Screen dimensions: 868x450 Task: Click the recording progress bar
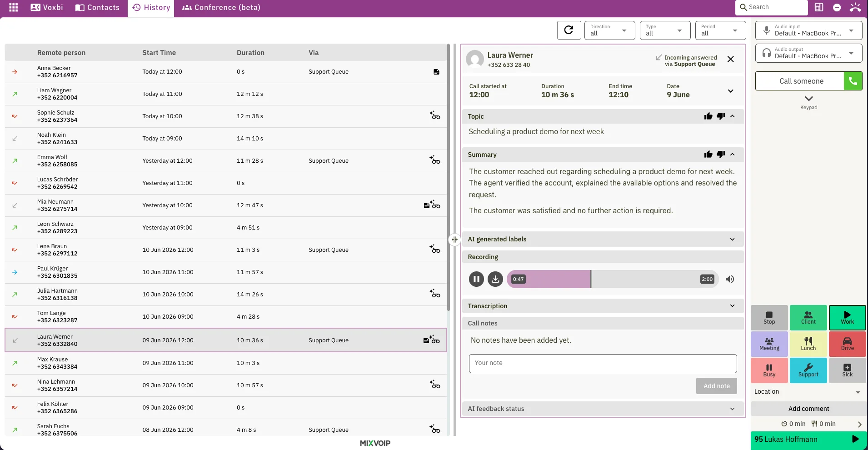pos(613,279)
